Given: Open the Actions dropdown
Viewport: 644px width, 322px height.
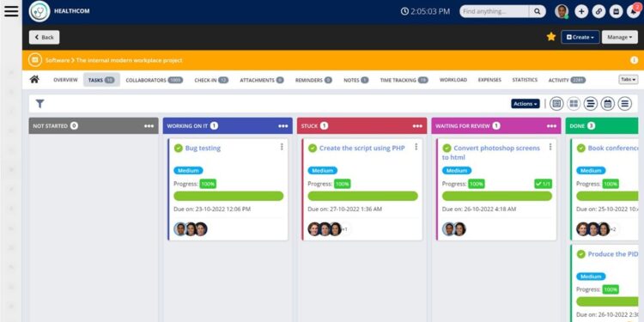Looking at the screenshot, I should [526, 104].
